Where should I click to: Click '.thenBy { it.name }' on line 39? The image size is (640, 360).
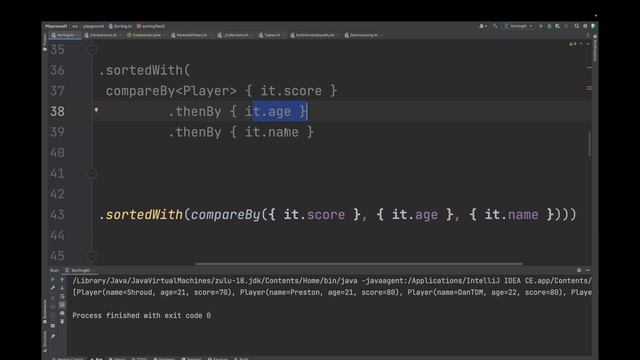(x=241, y=132)
